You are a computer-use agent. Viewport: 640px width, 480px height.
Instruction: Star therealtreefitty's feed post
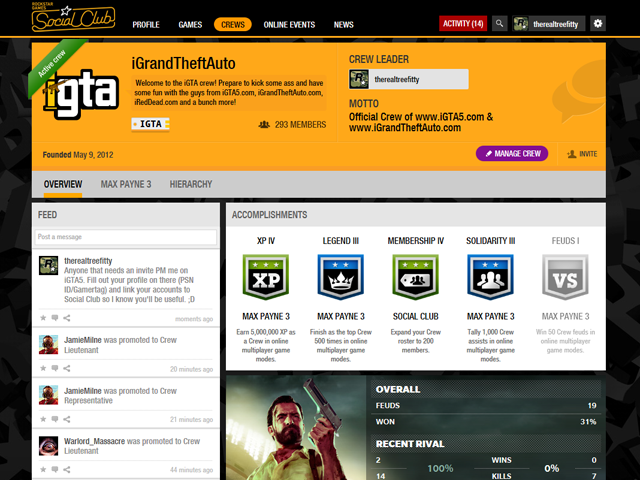pos(43,318)
